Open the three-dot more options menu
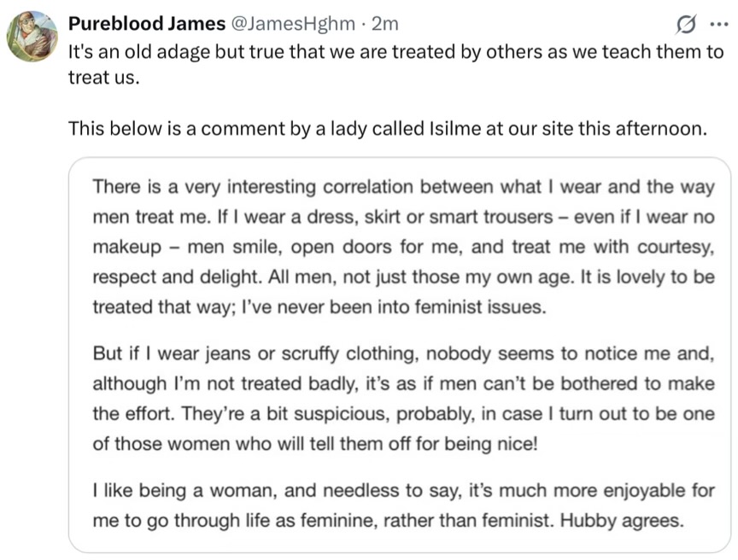This screenshot has width=738, height=560. (x=718, y=25)
